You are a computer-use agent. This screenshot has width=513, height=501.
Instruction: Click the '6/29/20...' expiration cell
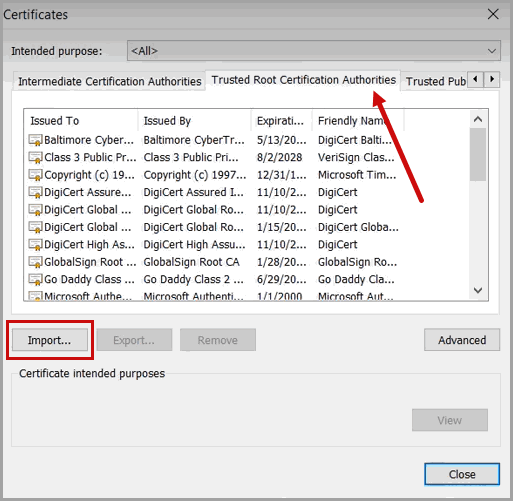pos(282,279)
